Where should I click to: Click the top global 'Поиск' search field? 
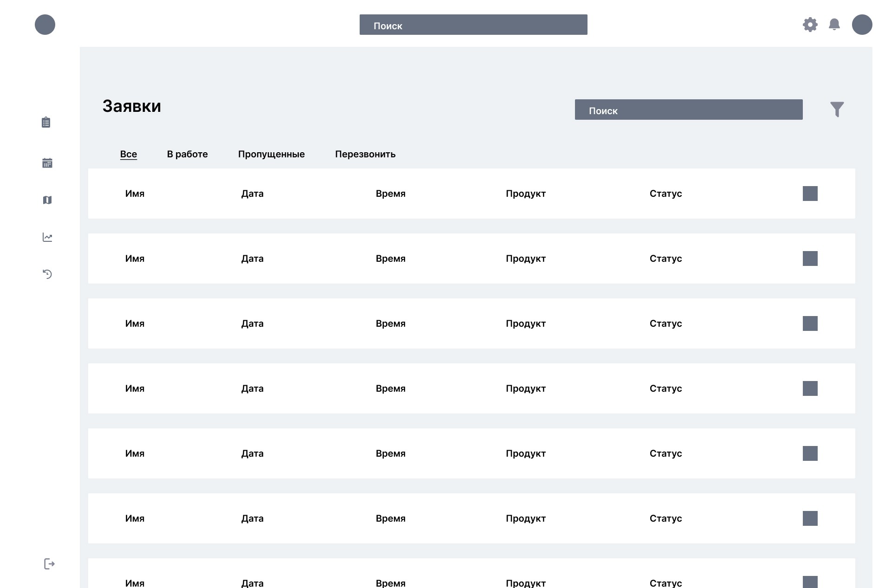(x=473, y=25)
